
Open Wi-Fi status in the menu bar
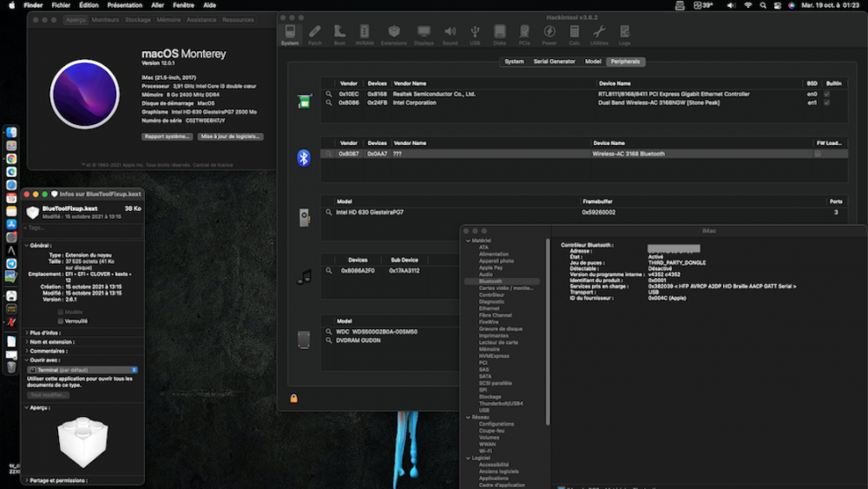click(748, 5)
